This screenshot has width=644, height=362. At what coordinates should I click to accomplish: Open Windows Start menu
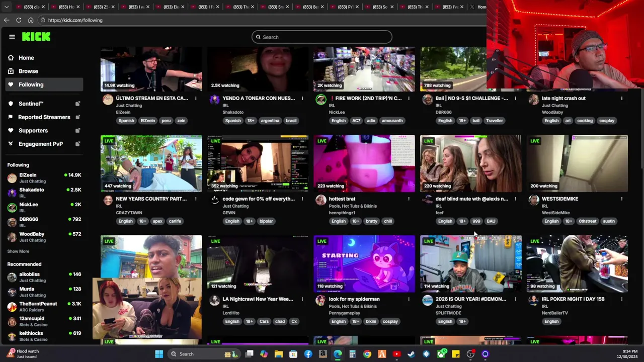point(159,354)
